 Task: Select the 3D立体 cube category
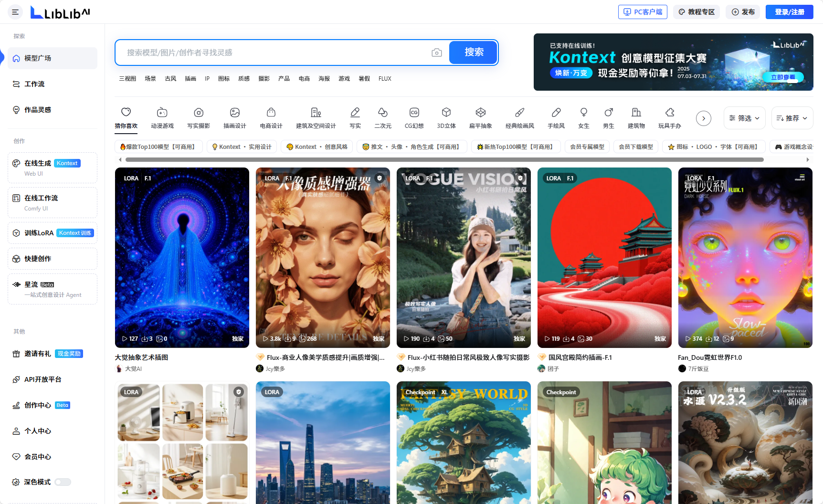pyautogui.click(x=446, y=118)
